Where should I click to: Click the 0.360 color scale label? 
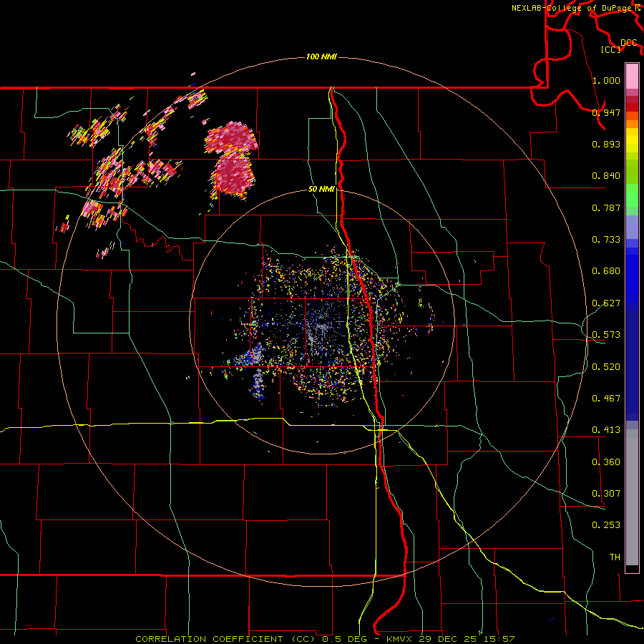click(606, 462)
